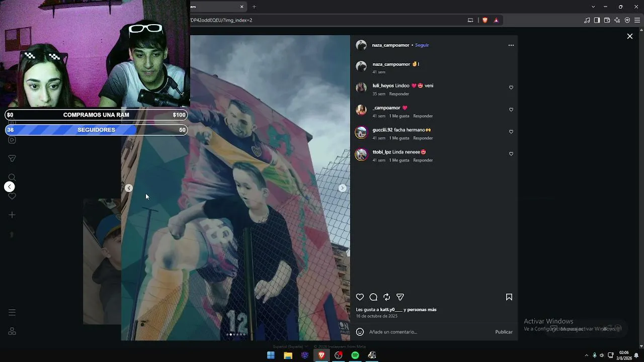The height and width of the screenshot is (362, 644).
Task: View the 'personas más' likes list
Action: click(422, 310)
